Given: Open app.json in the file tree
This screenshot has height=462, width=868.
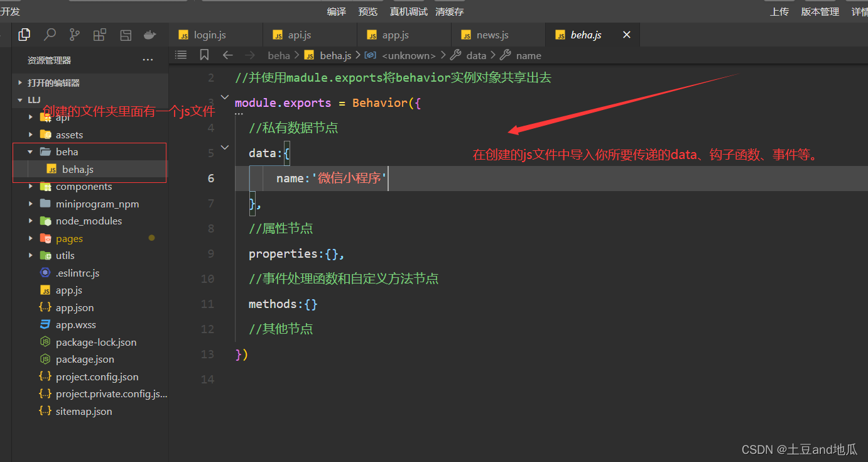Looking at the screenshot, I should [90, 307].
